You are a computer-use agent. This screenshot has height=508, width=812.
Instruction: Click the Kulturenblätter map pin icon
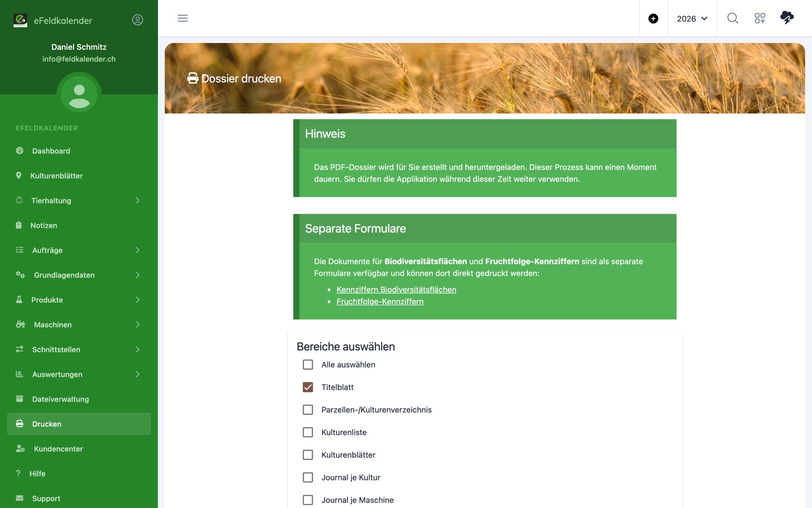(x=19, y=175)
